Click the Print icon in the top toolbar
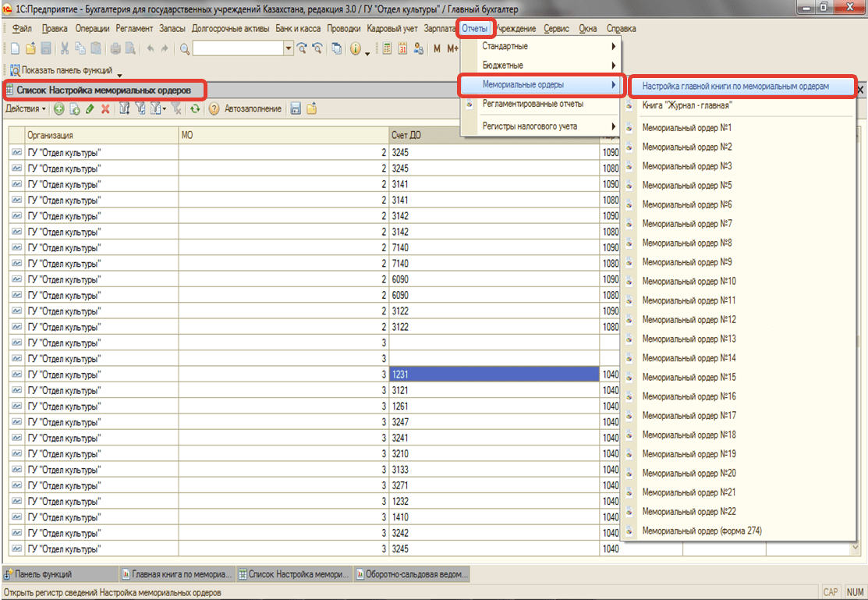This screenshot has height=600, width=868. pos(114,48)
